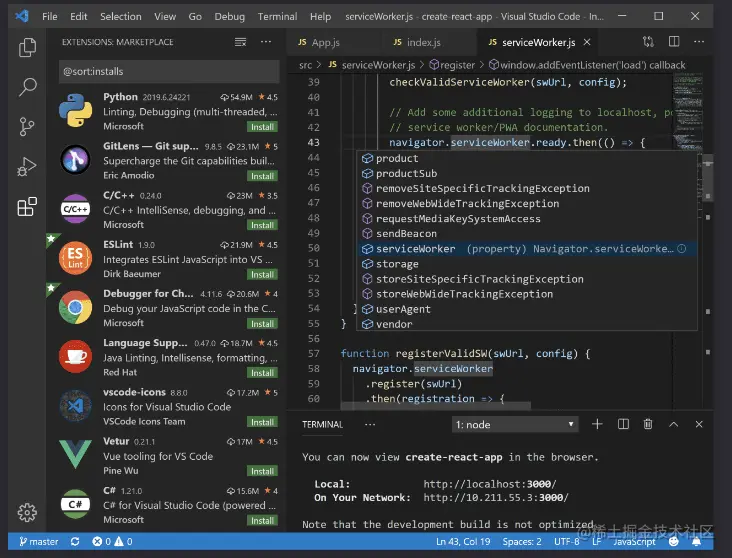Click the Manage gear icon
The height and width of the screenshot is (558, 732).
[27, 513]
